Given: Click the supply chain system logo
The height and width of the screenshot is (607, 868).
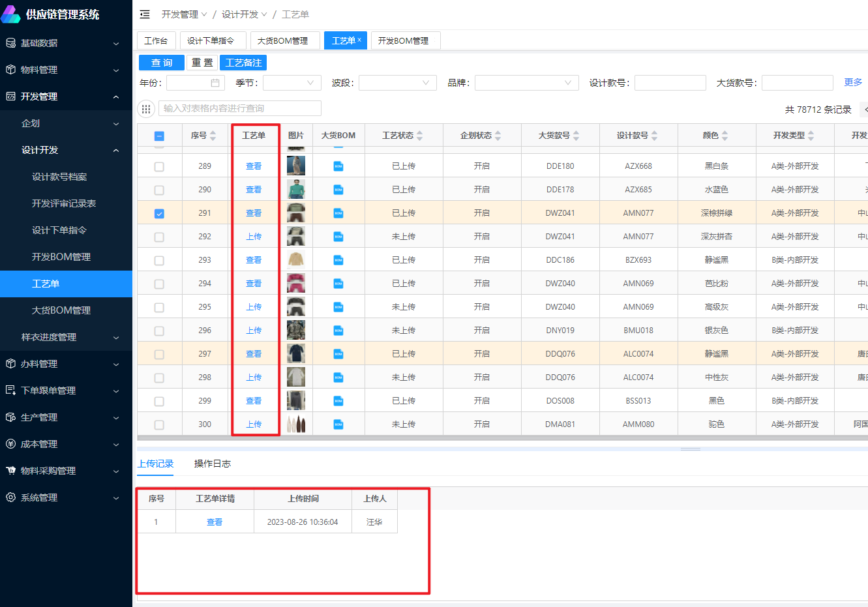Looking at the screenshot, I should click(x=11, y=14).
